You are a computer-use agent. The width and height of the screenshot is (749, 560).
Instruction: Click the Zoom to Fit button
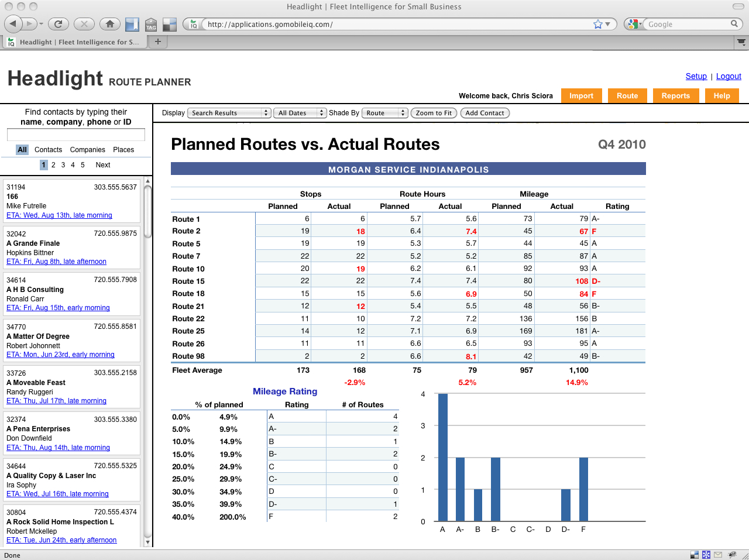point(434,113)
